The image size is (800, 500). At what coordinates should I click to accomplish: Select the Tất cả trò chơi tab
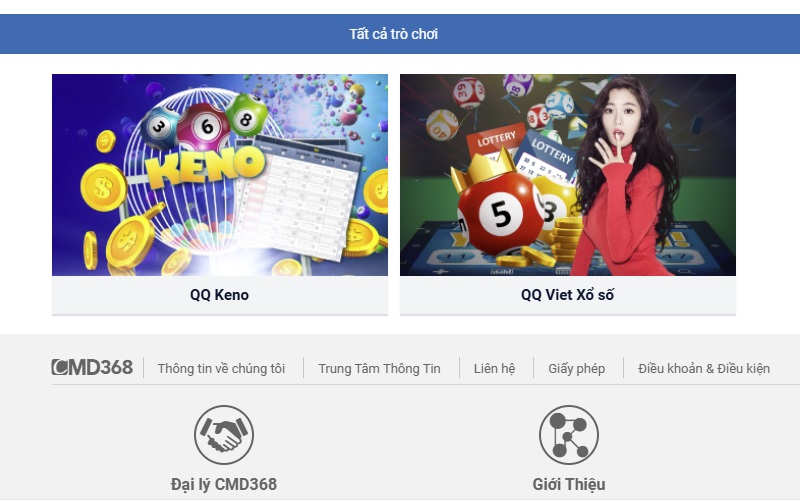pyautogui.click(x=393, y=34)
